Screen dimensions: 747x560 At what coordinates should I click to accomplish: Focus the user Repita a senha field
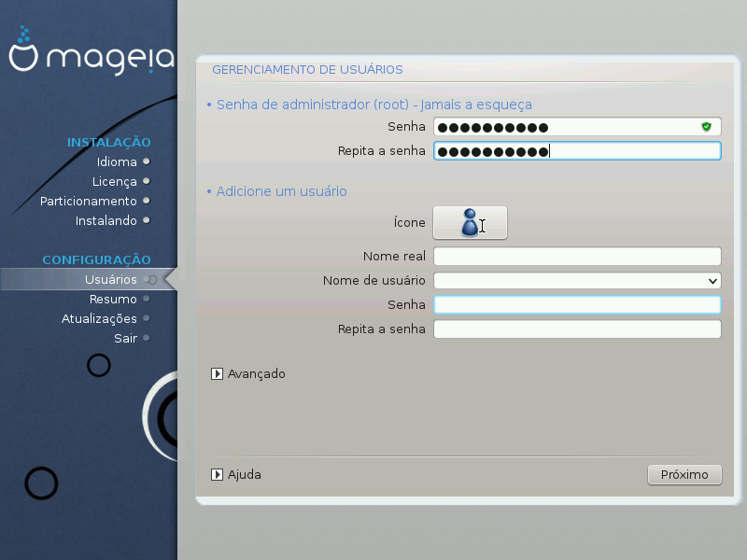pyautogui.click(x=577, y=329)
